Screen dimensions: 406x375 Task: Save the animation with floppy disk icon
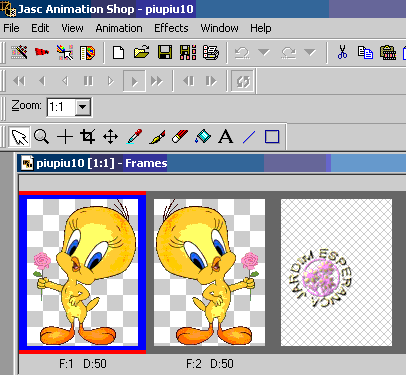tap(165, 52)
